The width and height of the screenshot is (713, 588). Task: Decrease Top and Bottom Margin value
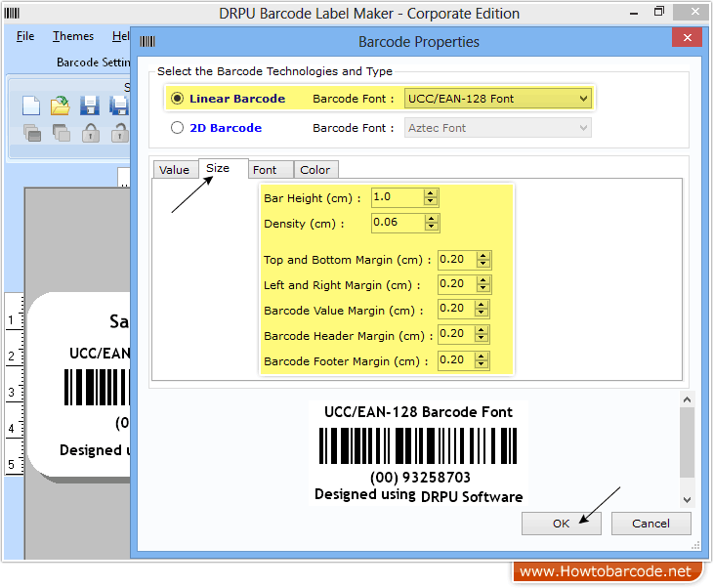[x=482, y=265]
